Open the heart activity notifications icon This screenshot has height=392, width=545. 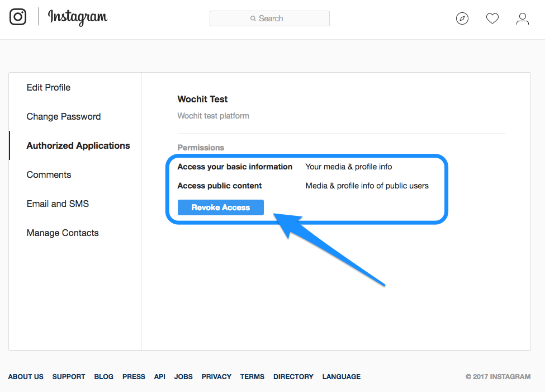492,18
